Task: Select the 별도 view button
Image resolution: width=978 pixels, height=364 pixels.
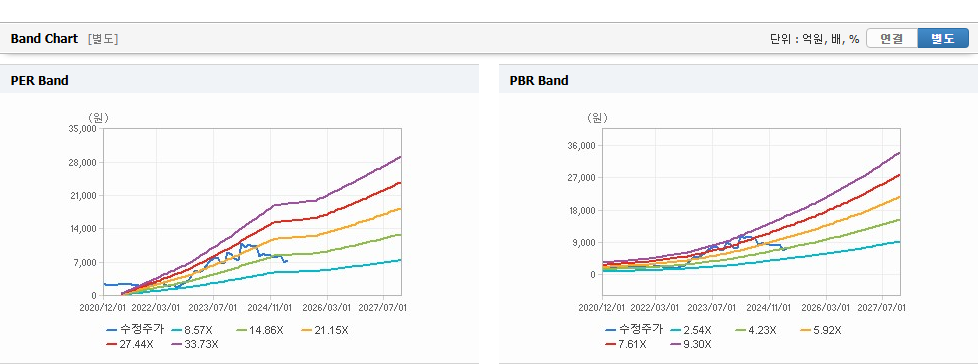Action: [x=942, y=38]
